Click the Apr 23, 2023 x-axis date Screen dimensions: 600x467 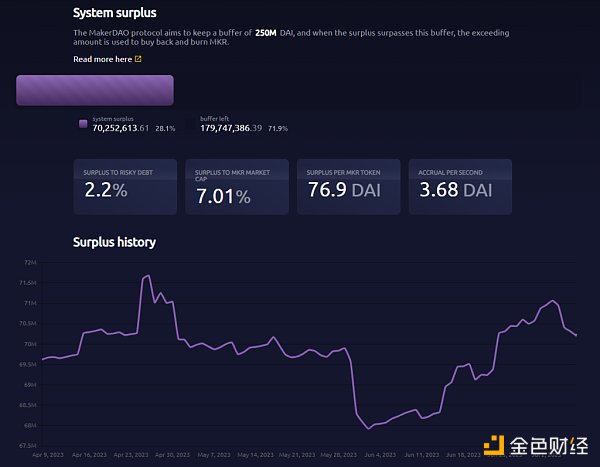tap(131, 455)
